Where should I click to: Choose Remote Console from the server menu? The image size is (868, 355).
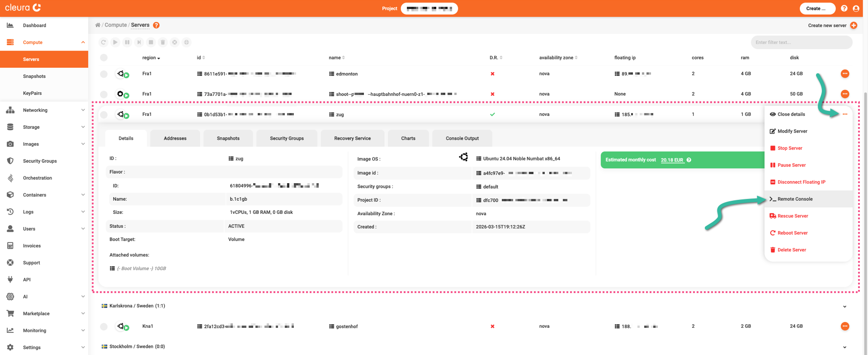click(808, 199)
